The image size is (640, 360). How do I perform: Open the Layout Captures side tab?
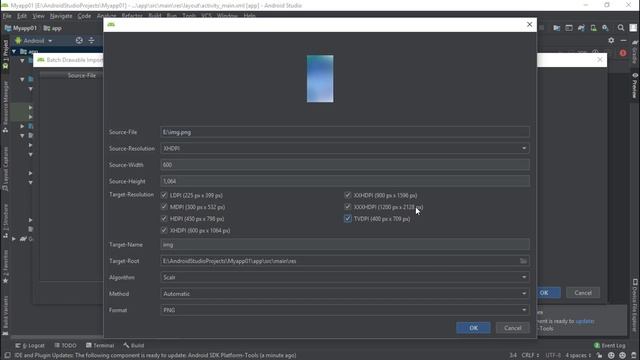click(5, 169)
